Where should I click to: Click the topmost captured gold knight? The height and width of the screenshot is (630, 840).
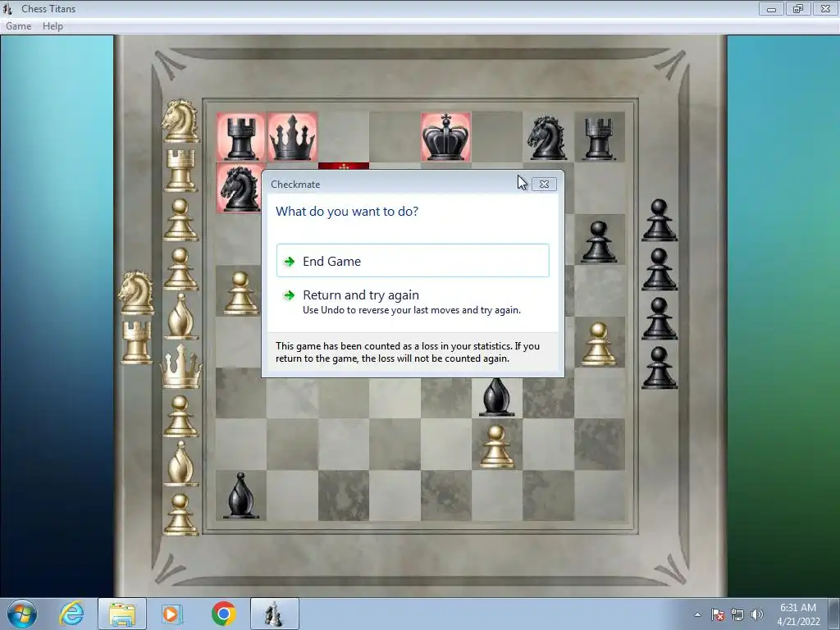click(180, 121)
